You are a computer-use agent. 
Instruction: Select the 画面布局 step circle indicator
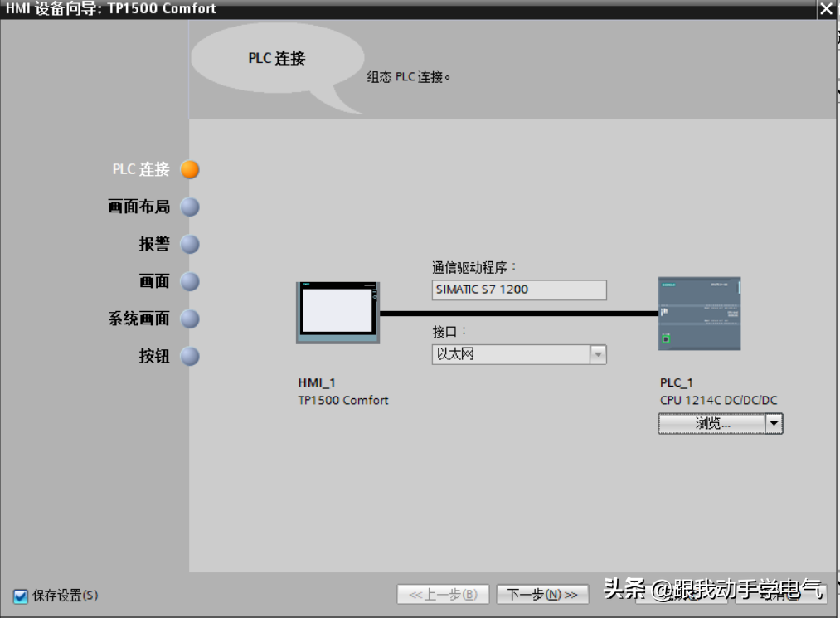[x=190, y=207]
